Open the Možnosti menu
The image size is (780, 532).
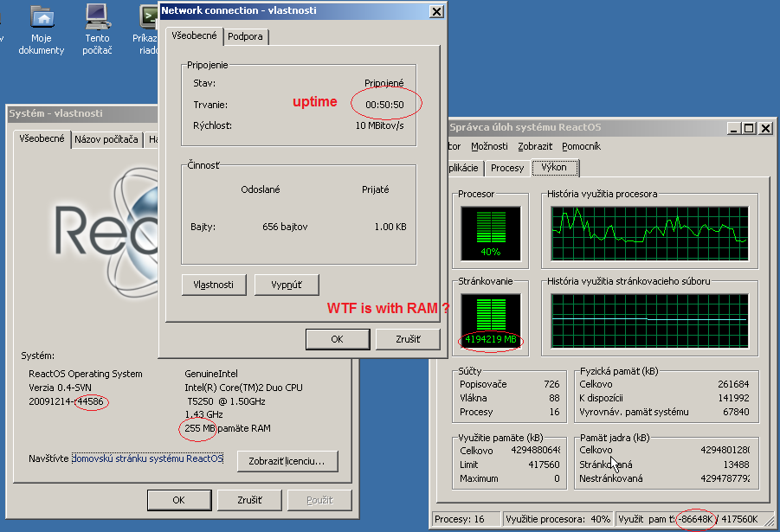point(489,147)
